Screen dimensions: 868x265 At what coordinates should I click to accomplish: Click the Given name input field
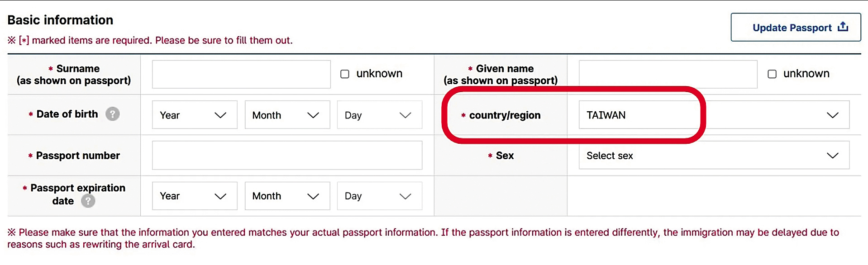click(668, 74)
